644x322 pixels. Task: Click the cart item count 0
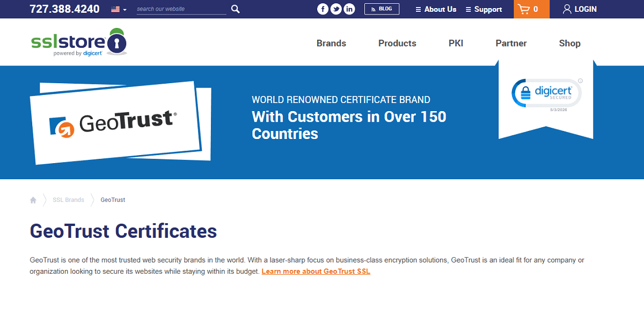coord(536,9)
